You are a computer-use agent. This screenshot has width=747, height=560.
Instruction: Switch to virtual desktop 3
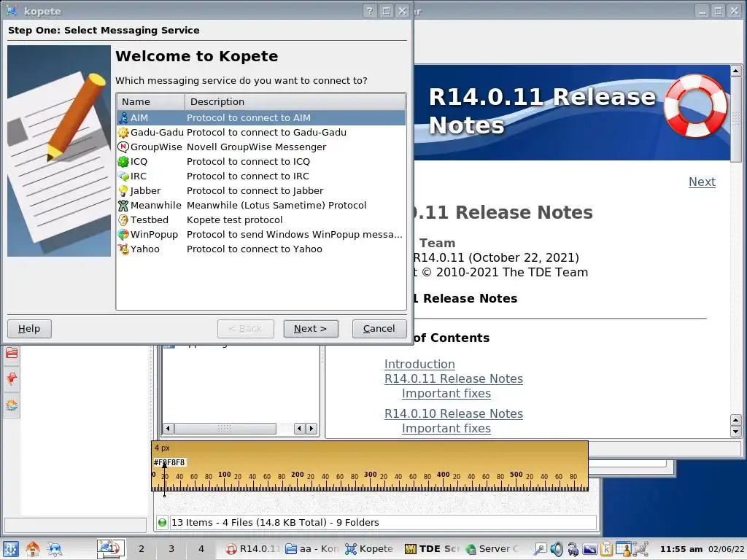coord(171,549)
